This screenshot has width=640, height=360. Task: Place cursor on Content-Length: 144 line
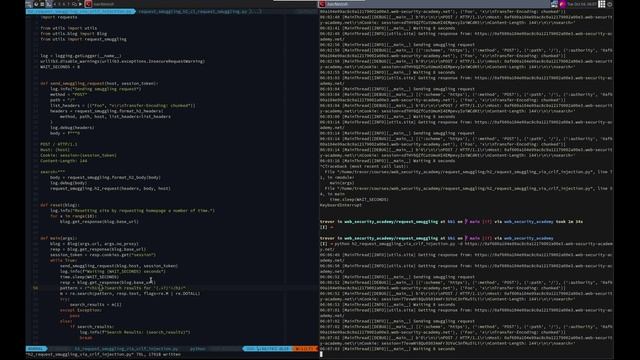(64, 161)
